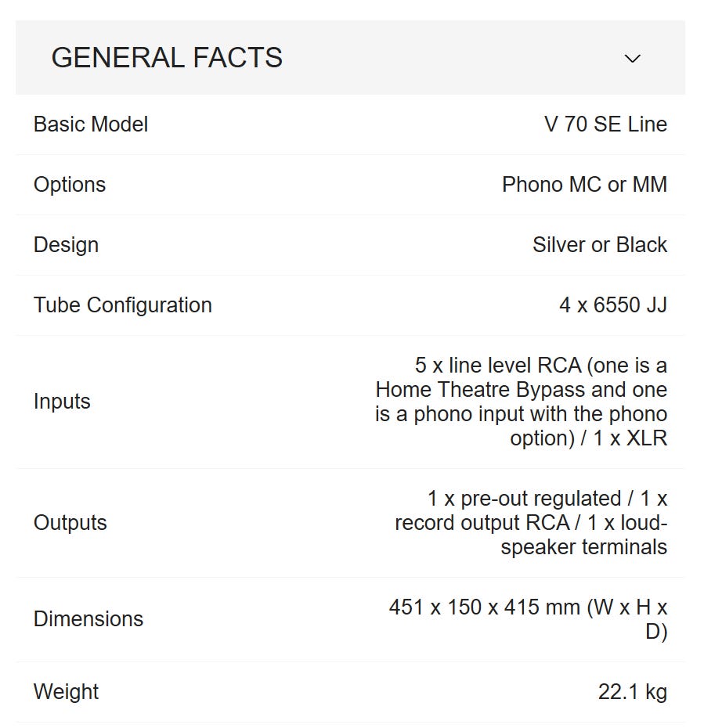The width and height of the screenshot is (704, 728).
Task: Select the Design row label
Action: (x=66, y=245)
